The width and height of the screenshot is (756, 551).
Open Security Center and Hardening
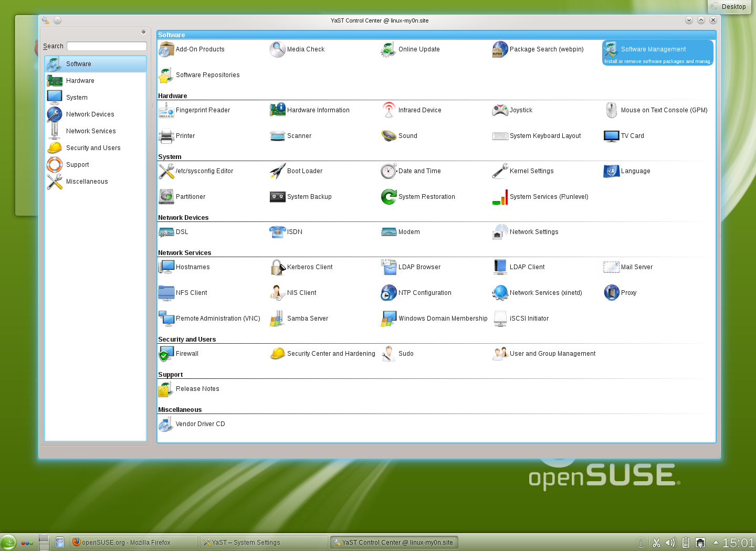pos(322,354)
